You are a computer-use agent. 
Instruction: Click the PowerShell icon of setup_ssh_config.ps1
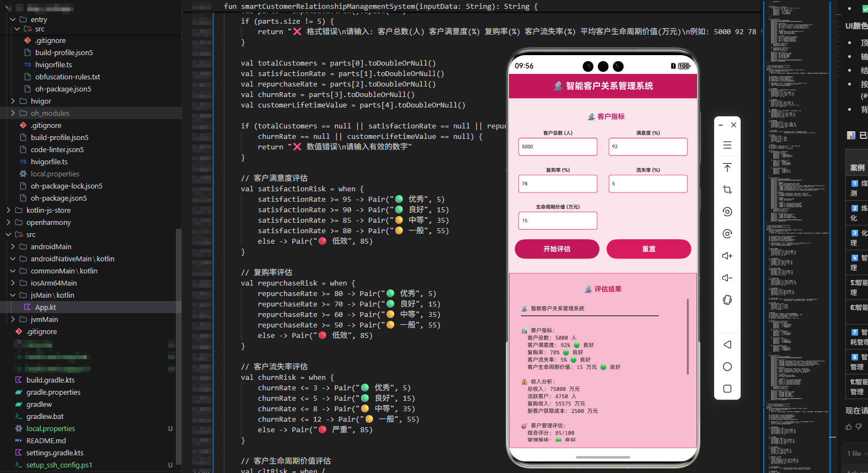pyautogui.click(x=19, y=465)
